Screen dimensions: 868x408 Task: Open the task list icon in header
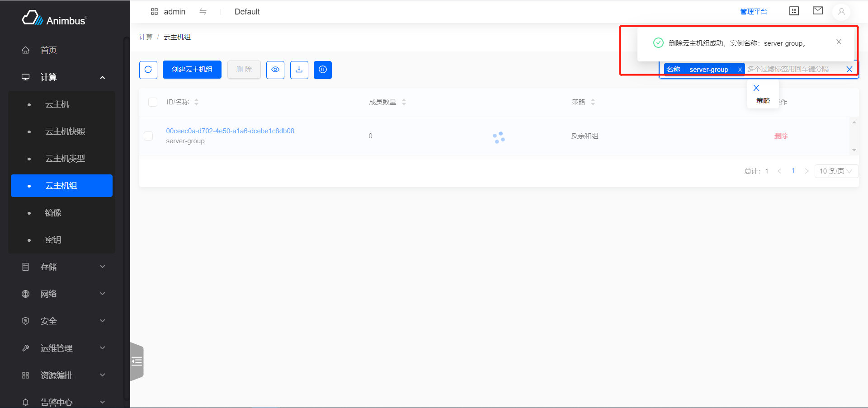(794, 11)
